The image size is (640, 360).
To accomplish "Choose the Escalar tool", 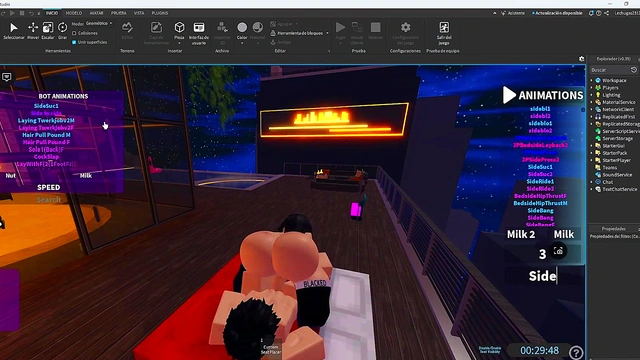I will coord(48,31).
